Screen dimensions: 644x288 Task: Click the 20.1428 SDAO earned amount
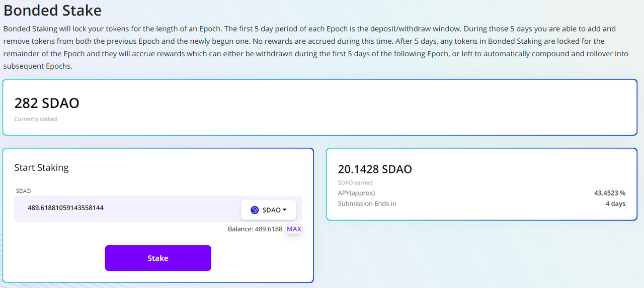point(375,169)
